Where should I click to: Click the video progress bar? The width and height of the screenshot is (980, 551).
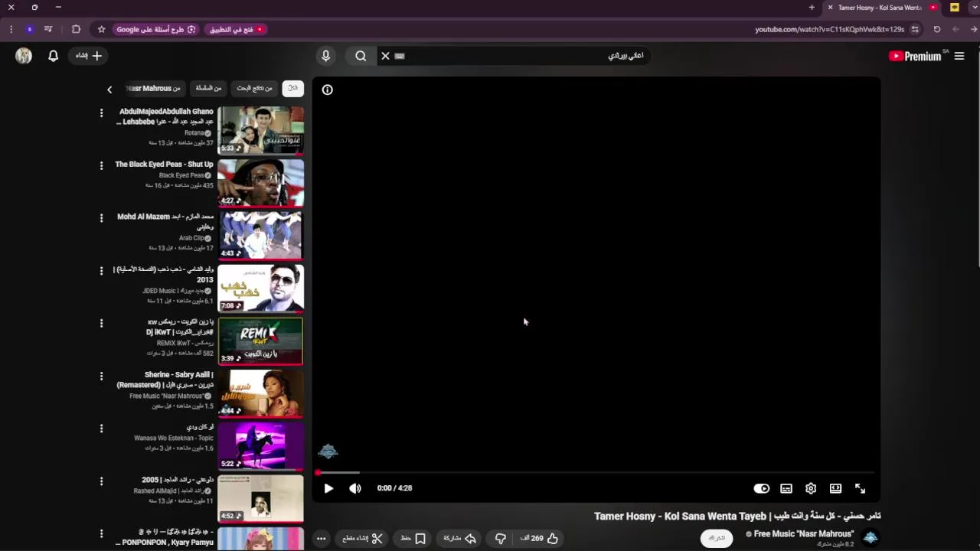pos(596,472)
